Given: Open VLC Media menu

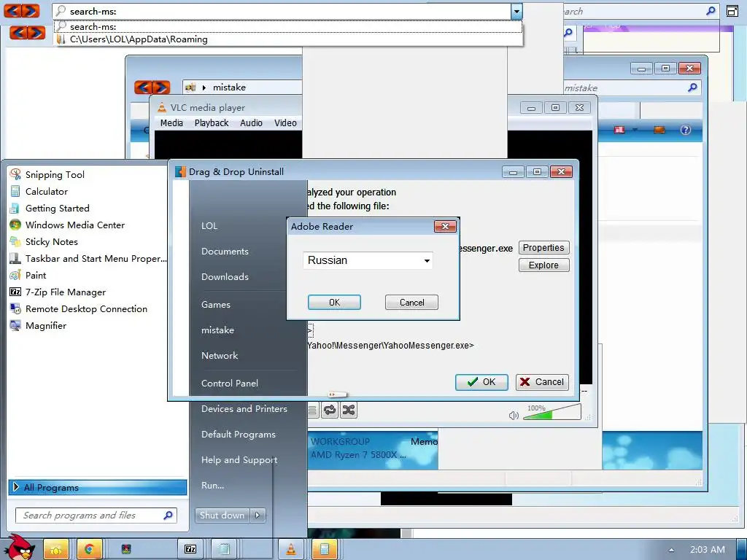Looking at the screenshot, I should point(171,122).
